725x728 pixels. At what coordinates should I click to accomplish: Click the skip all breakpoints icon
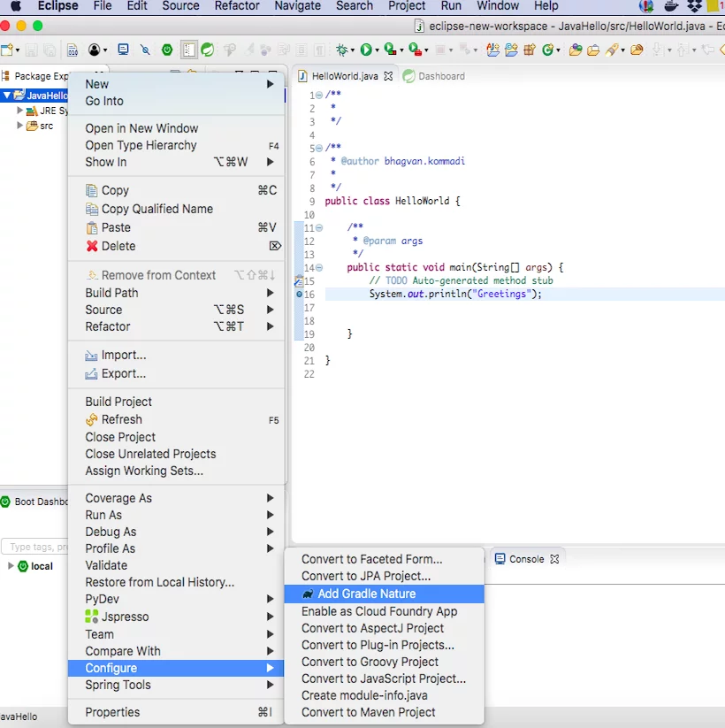tap(145, 50)
